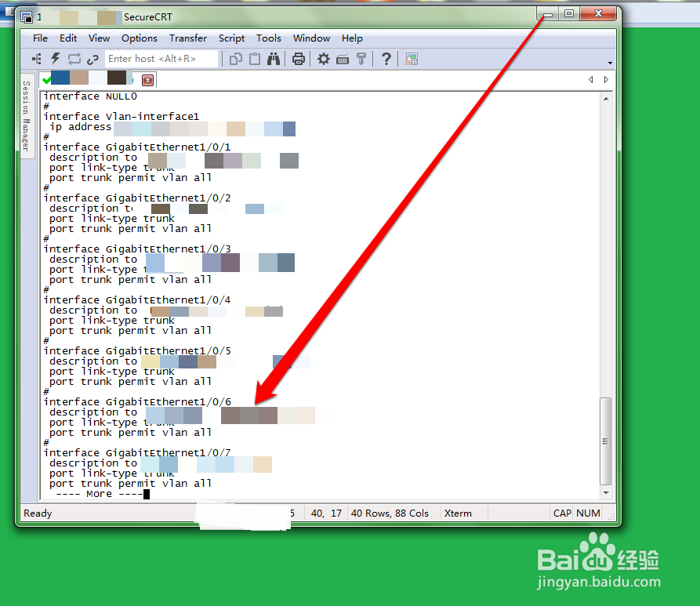Click the keymap editor keyboard icon

coord(343,60)
